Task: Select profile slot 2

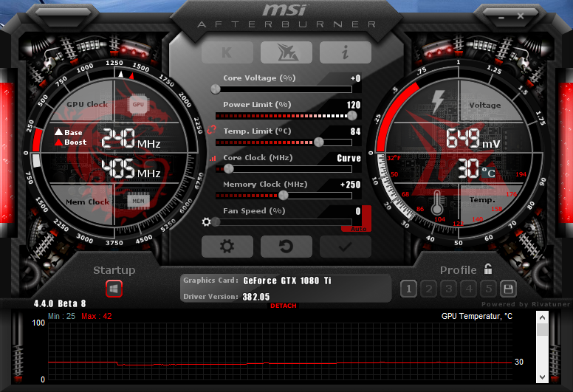Action: (x=429, y=289)
